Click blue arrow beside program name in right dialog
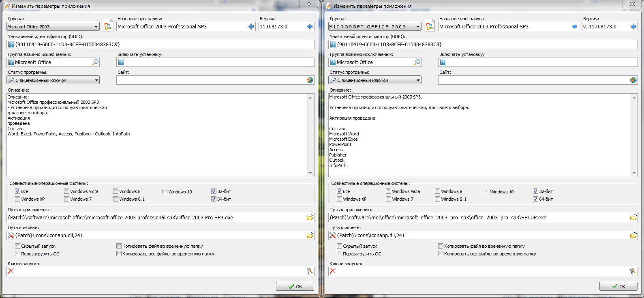644x298 pixels. click(575, 27)
